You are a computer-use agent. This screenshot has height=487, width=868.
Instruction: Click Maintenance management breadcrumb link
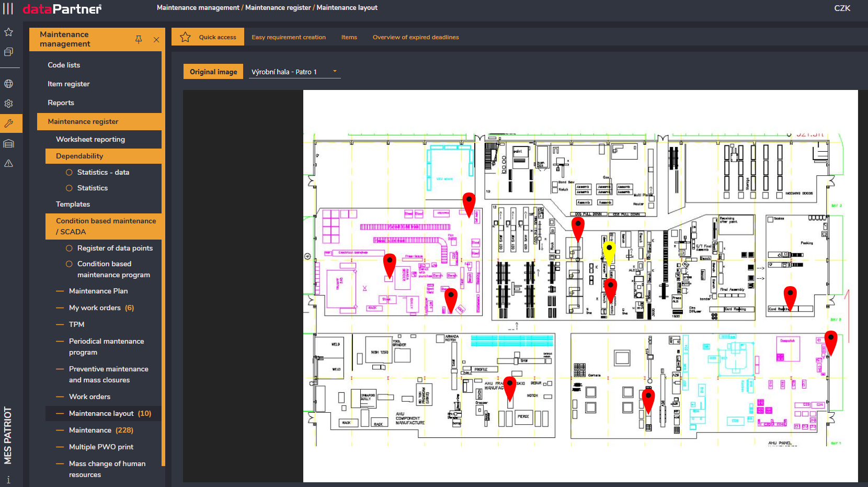198,8
